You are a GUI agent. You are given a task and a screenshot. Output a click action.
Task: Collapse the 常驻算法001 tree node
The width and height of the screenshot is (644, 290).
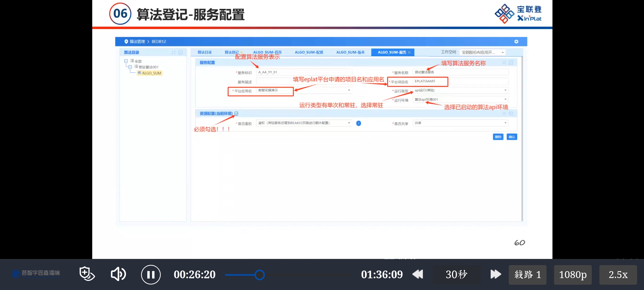[x=130, y=67]
